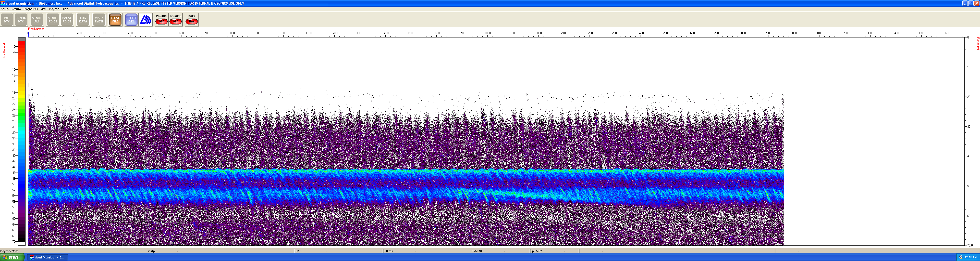Click the 'TVG: 40' status entry
Viewport: 980px width, 261px height.
coord(477,251)
